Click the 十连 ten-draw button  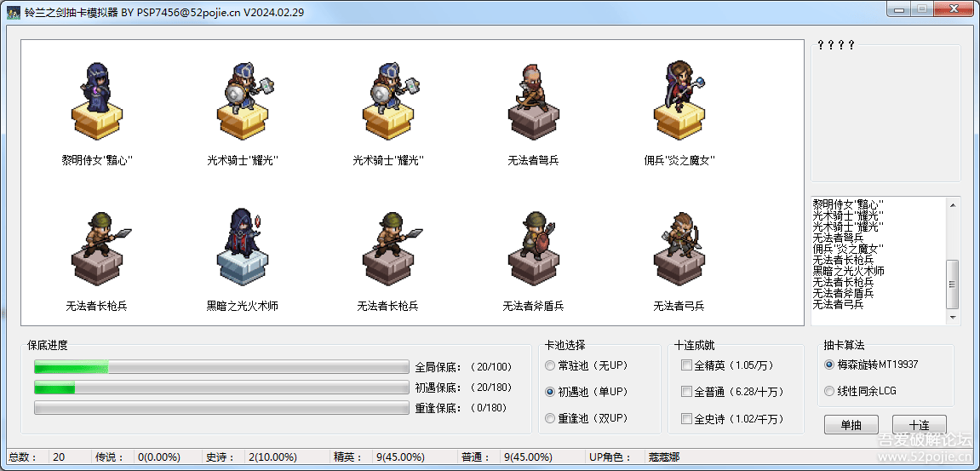pyautogui.click(x=920, y=425)
